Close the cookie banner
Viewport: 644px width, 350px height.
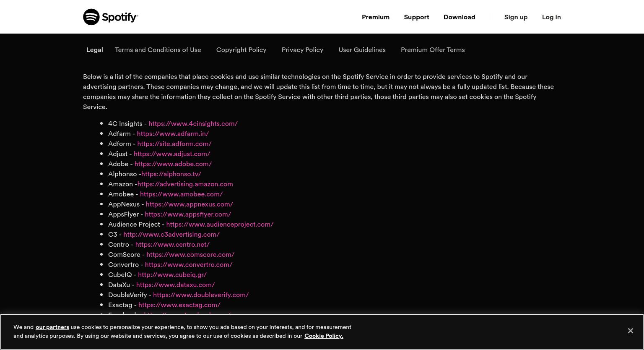[630, 331]
